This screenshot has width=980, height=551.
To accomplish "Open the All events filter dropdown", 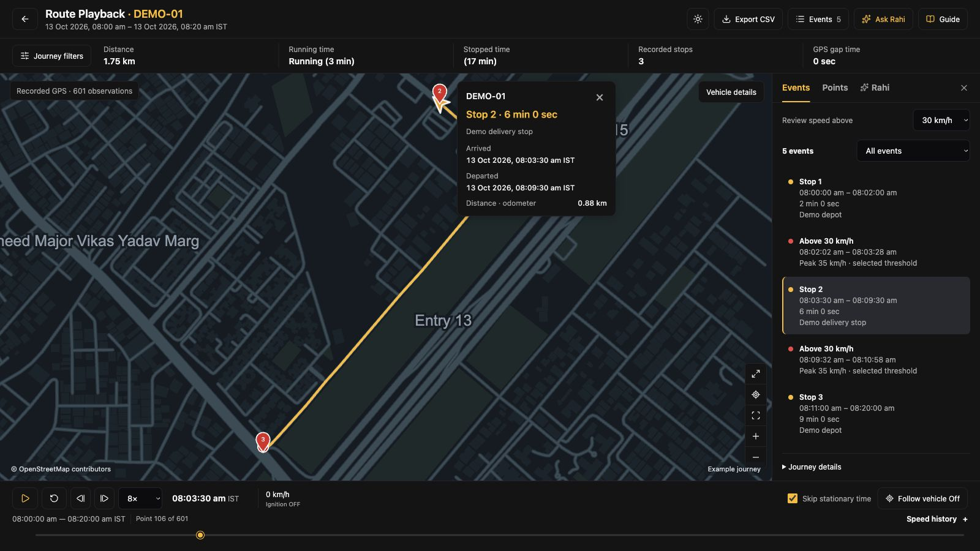I will (913, 151).
